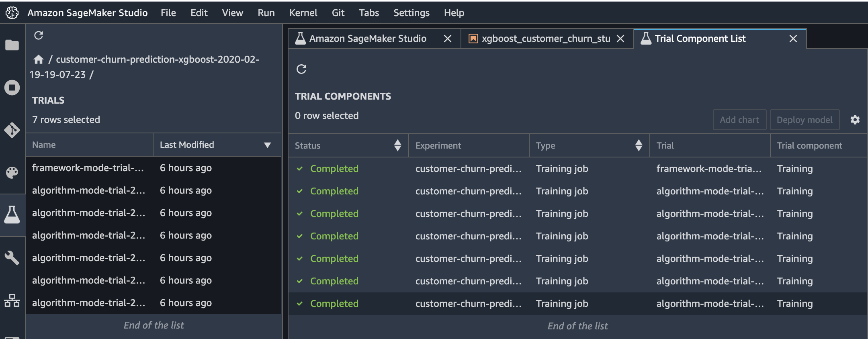Open table settings gear icon

point(855,120)
